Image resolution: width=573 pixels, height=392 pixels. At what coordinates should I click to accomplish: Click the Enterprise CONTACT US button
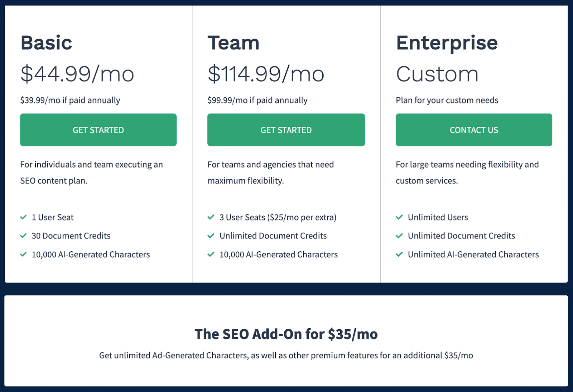(474, 130)
